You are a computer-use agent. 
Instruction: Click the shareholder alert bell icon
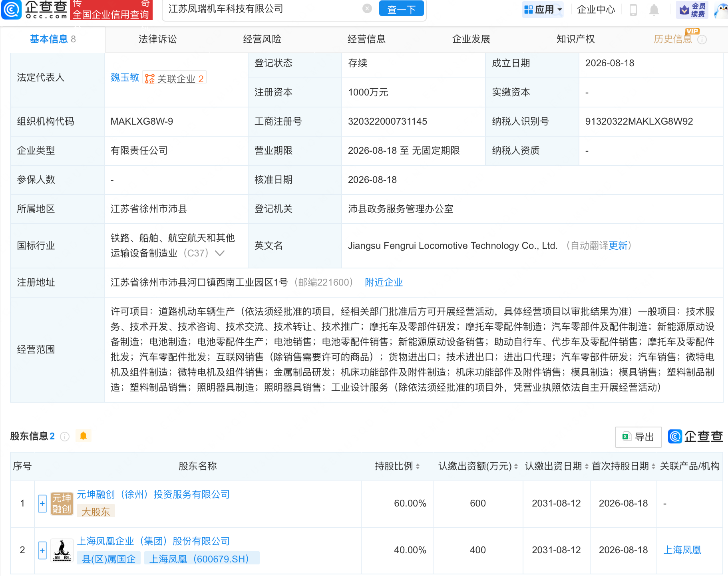[83, 436]
